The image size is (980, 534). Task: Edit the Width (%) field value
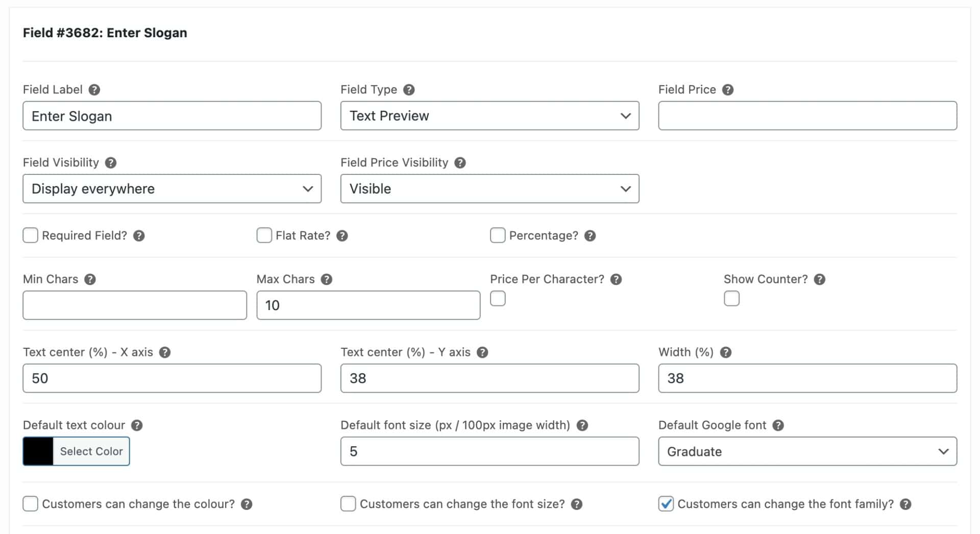tap(807, 378)
